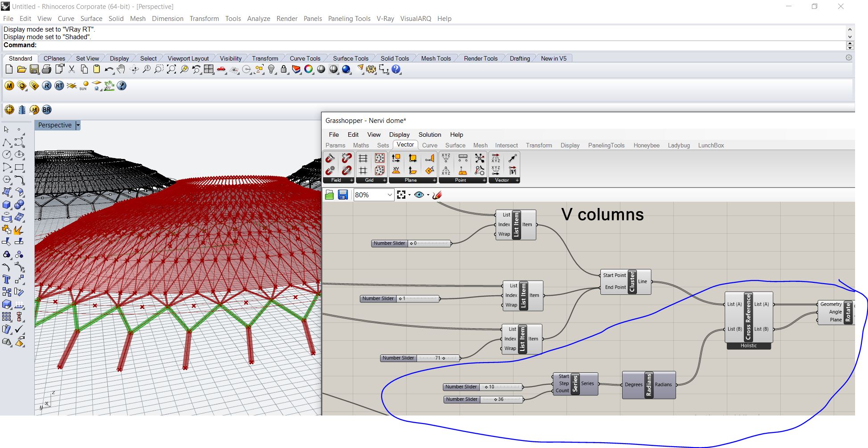The width and height of the screenshot is (868, 448).
Task: Click the toolbar options gear at right
Action: pos(849,57)
